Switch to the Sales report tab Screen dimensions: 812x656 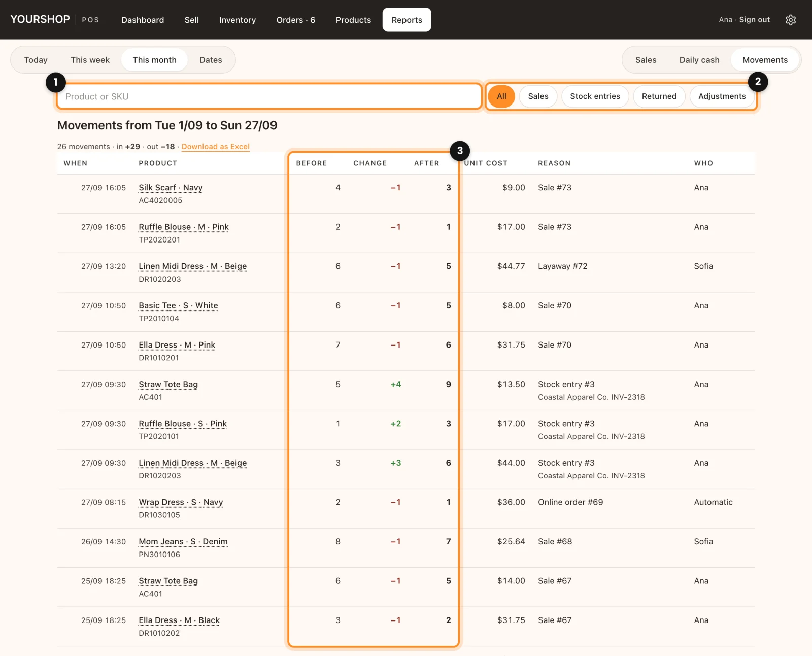646,60
